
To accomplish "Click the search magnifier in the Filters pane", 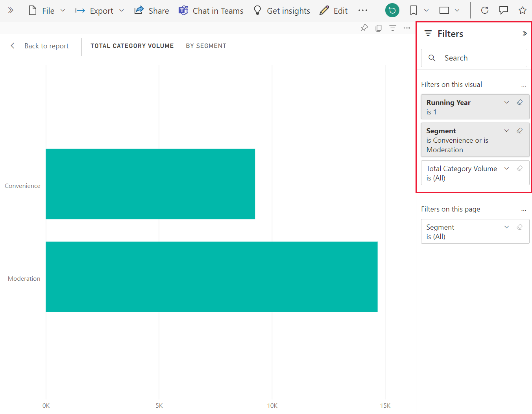I will coord(432,58).
